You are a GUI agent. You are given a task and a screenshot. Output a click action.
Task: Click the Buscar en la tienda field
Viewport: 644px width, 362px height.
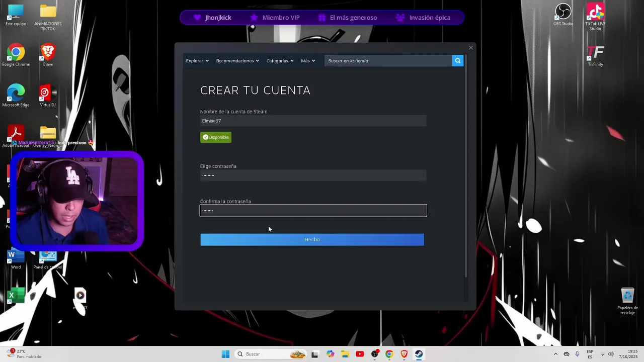pos(388,61)
